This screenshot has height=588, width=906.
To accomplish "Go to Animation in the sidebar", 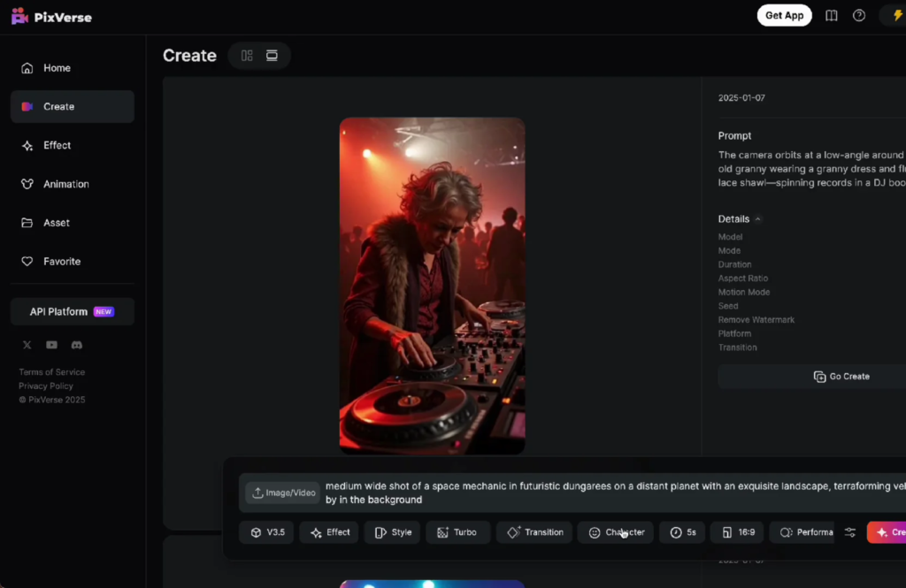I will tap(66, 184).
